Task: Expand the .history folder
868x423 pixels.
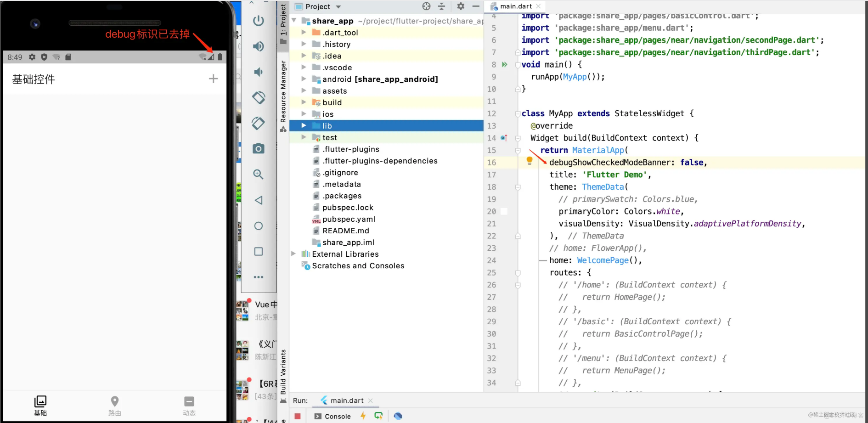Action: point(304,44)
